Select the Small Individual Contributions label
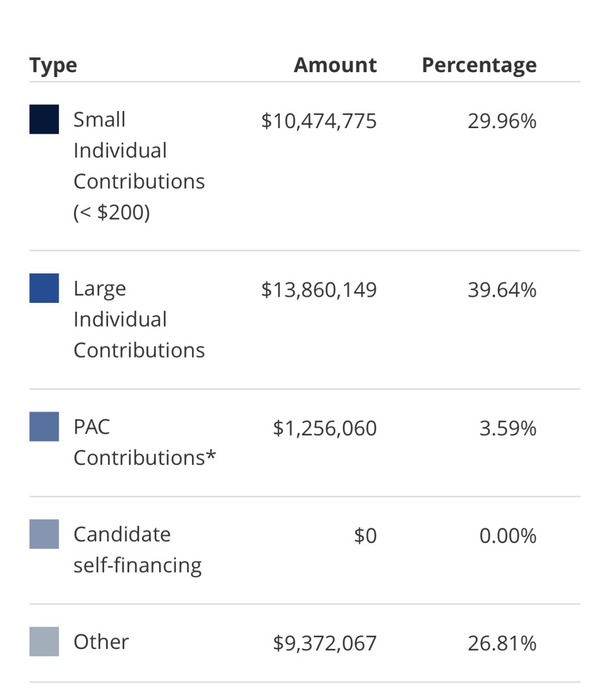Image resolution: width=610 pixels, height=700 pixels. tap(139, 165)
